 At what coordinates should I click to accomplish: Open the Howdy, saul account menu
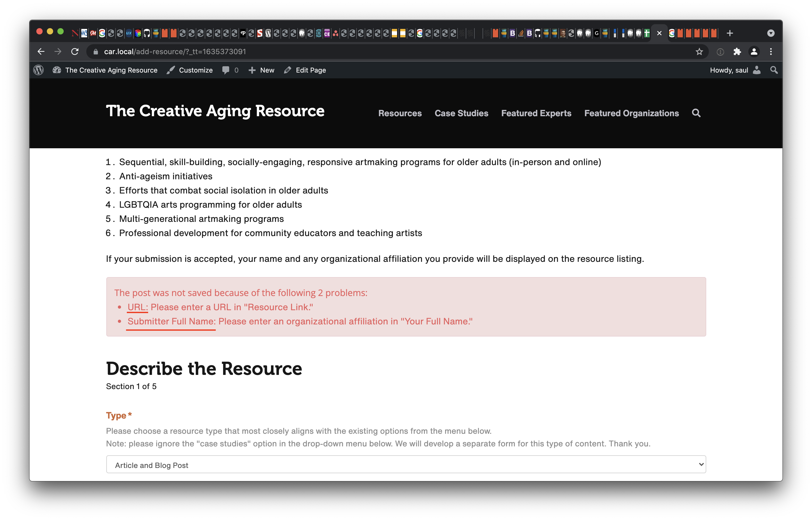pyautogui.click(x=735, y=70)
